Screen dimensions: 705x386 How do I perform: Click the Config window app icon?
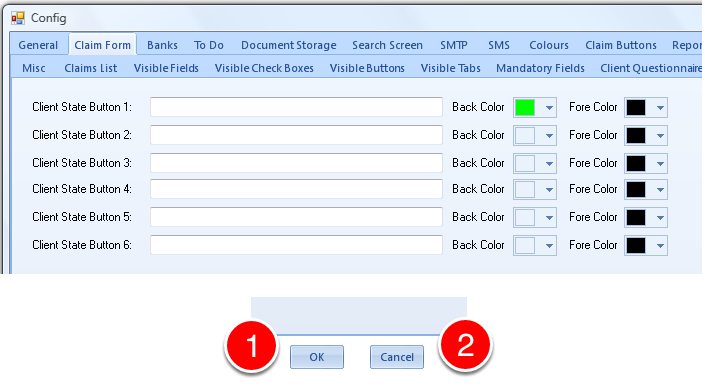click(18, 18)
